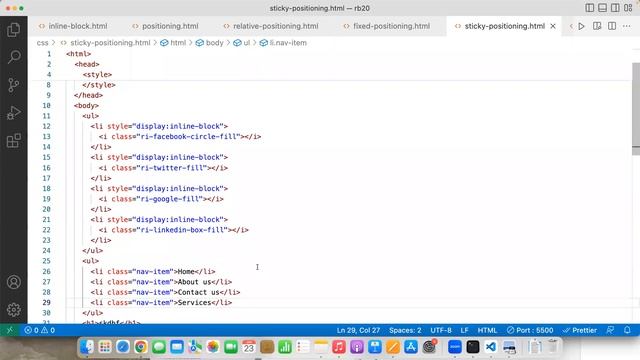Click the html breadcrumb element
The width and height of the screenshot is (640, 360).
(x=173, y=43)
